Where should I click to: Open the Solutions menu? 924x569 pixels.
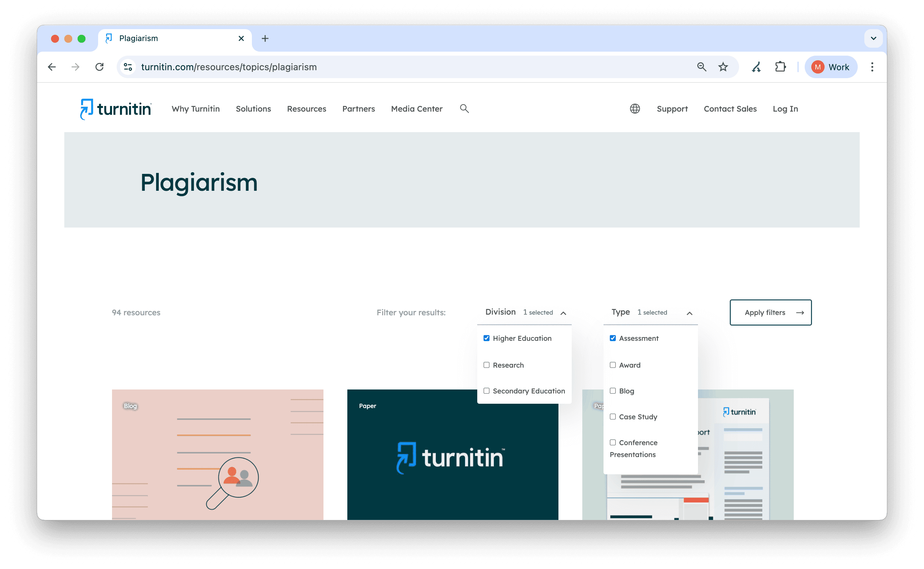[253, 109]
